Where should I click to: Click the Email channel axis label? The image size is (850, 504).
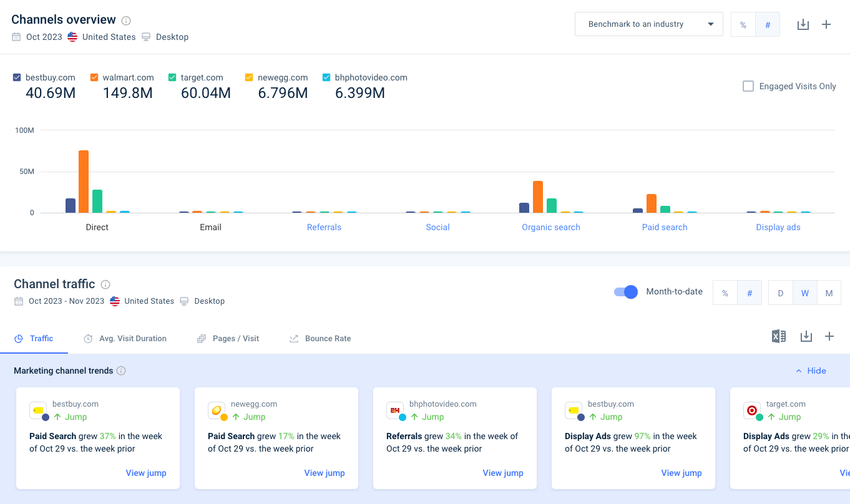pyautogui.click(x=210, y=227)
